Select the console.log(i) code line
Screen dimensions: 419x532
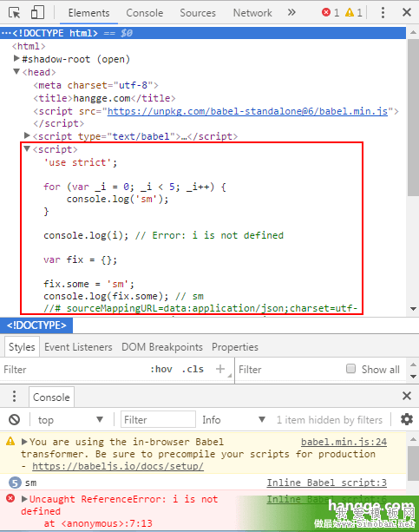(x=164, y=235)
